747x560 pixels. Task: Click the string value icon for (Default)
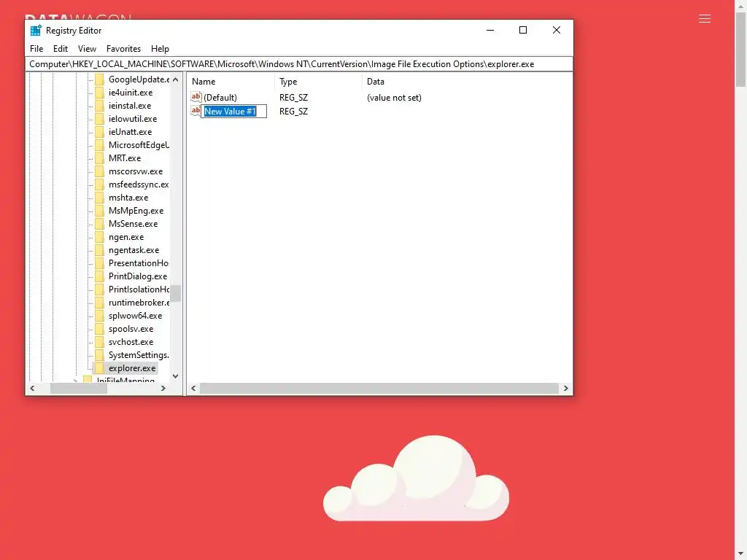(196, 97)
